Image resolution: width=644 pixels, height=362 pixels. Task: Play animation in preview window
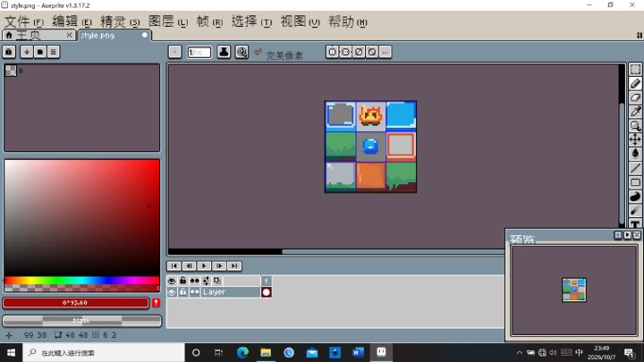click(x=627, y=235)
